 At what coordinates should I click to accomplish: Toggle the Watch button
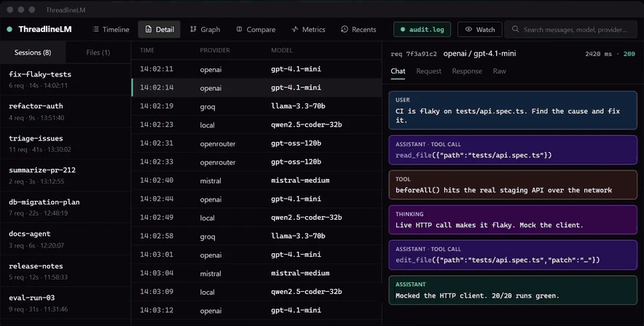coord(479,30)
